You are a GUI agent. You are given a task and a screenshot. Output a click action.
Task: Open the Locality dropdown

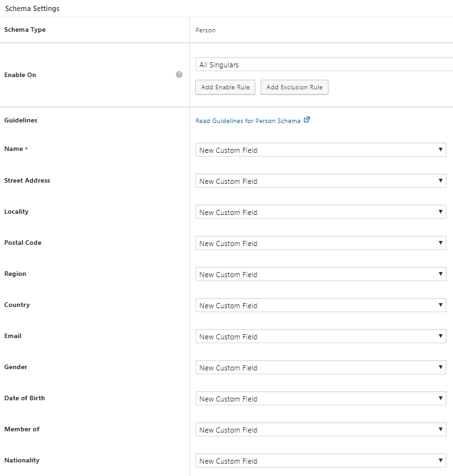click(321, 212)
